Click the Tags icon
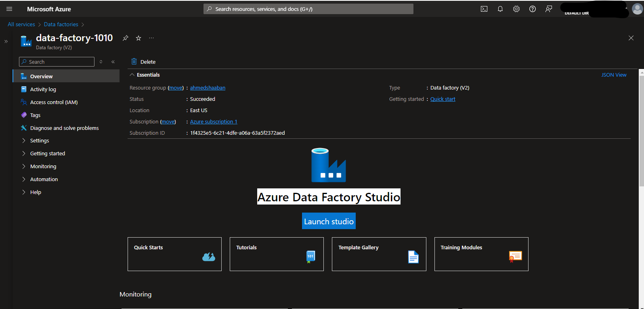This screenshot has height=309, width=644. (24, 115)
